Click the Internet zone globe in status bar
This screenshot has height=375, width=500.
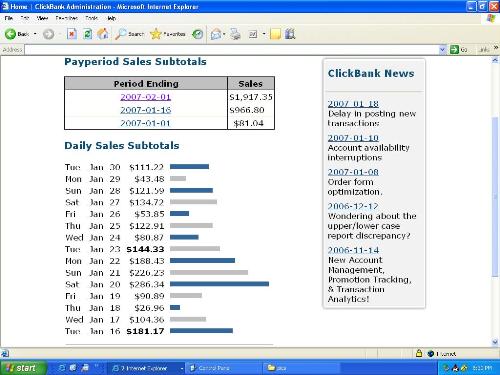[431, 354]
